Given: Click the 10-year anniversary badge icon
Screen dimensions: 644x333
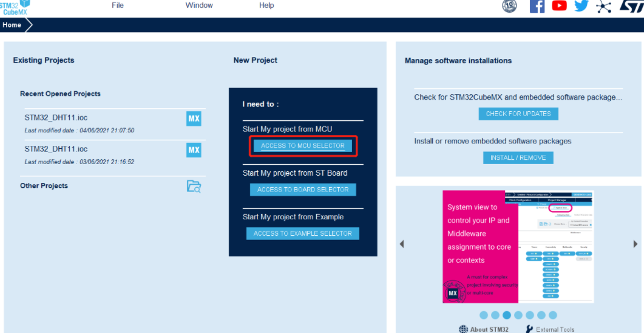Looking at the screenshot, I should coord(510,5).
